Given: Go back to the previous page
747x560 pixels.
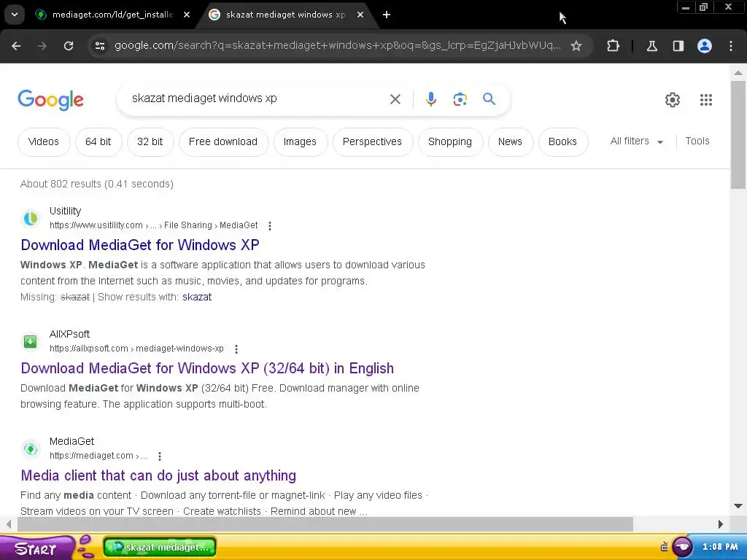Looking at the screenshot, I should point(16,46).
